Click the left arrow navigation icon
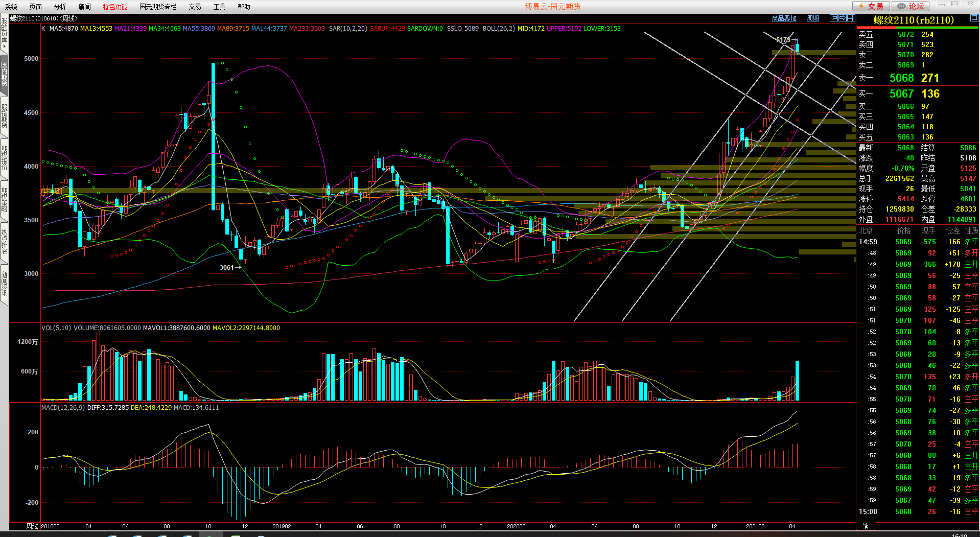This screenshot has height=537, width=980. tap(833, 18)
